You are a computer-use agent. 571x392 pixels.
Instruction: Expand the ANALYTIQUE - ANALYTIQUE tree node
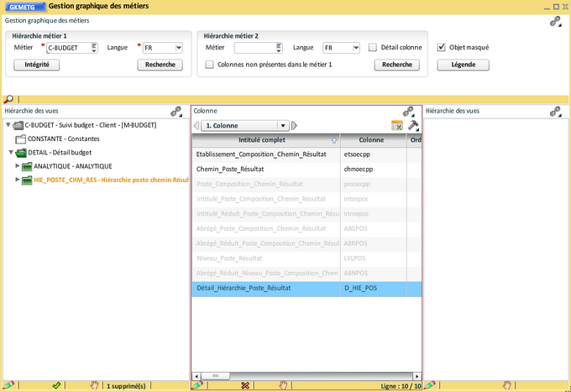coord(18,166)
